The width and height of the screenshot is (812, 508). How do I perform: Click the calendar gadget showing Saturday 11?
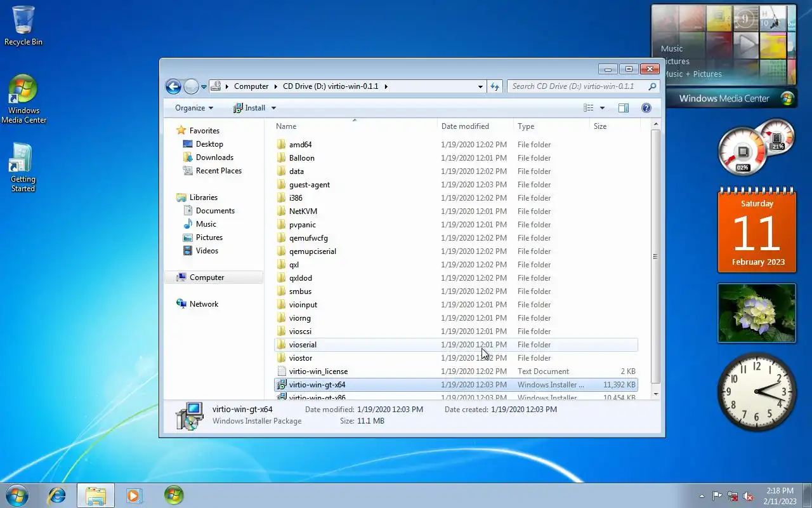(x=757, y=231)
